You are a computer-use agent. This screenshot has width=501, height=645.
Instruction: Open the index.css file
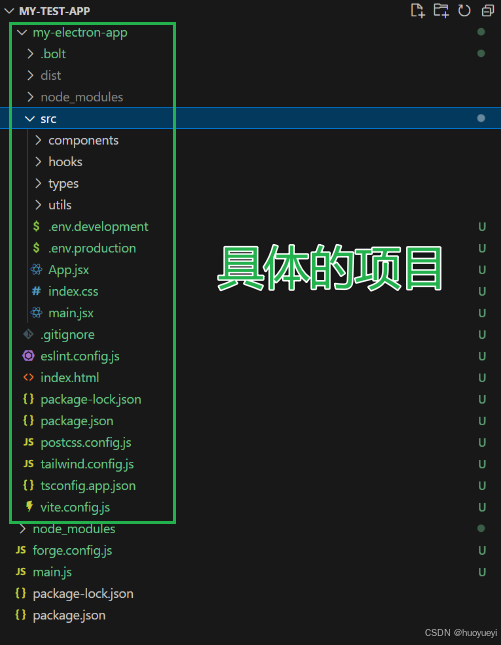(x=73, y=291)
